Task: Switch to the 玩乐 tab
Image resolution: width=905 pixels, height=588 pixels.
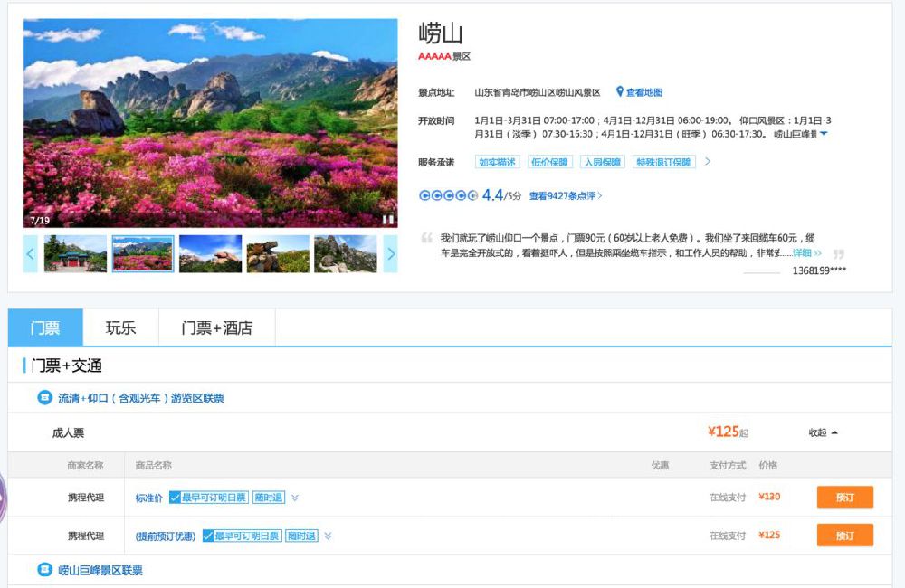Action: point(120,327)
